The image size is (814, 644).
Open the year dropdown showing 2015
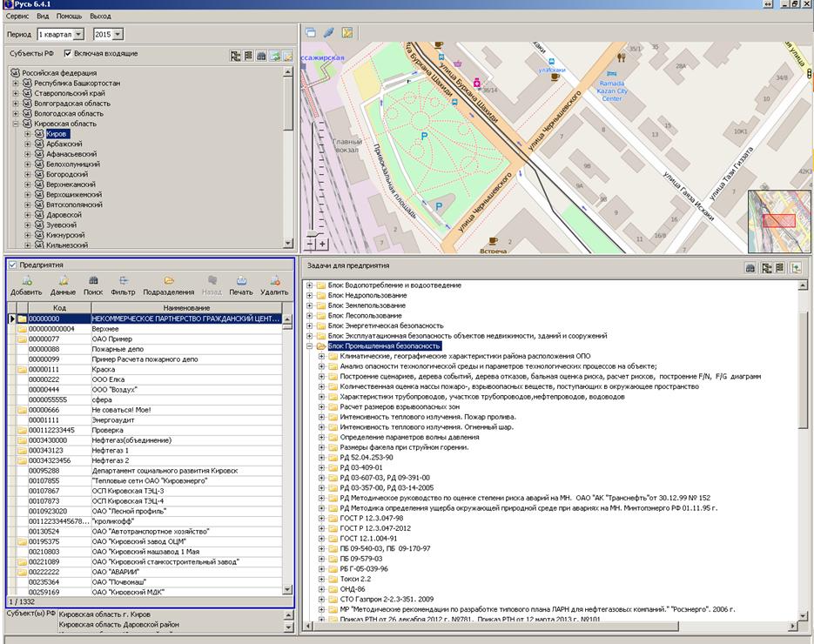tap(118, 34)
